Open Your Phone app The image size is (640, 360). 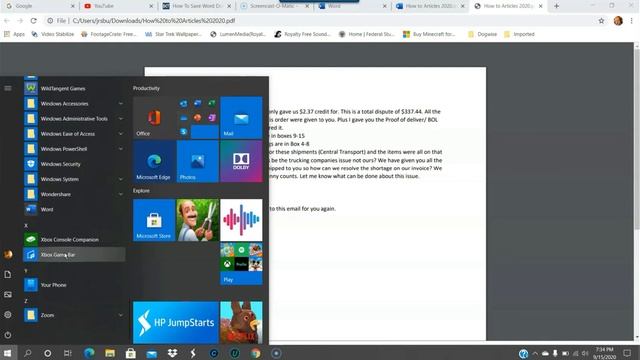(x=74, y=285)
